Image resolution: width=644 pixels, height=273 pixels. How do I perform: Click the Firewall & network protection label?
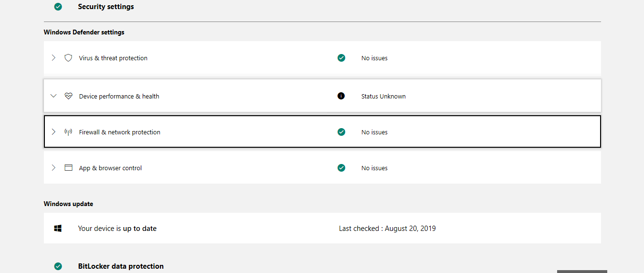coord(119,132)
